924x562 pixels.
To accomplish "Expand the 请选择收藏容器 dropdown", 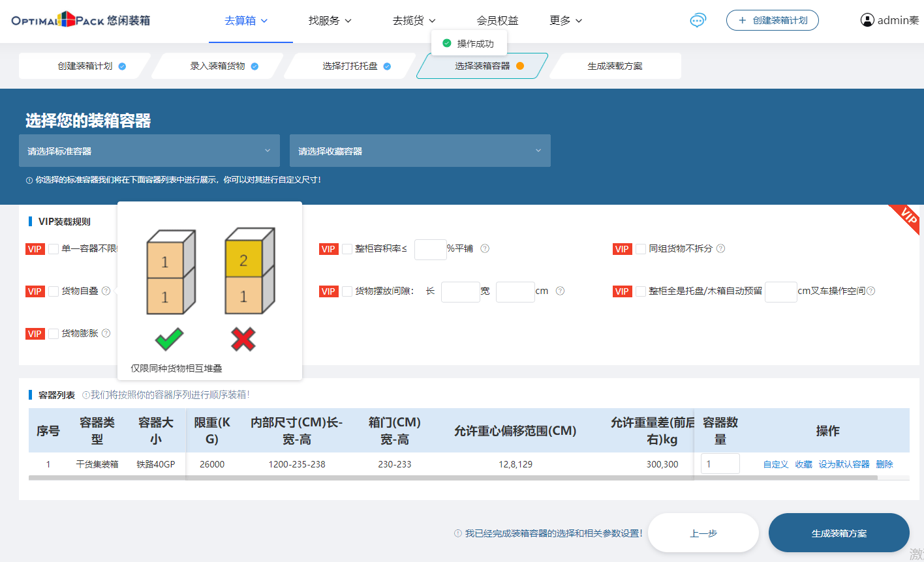I will [x=420, y=151].
